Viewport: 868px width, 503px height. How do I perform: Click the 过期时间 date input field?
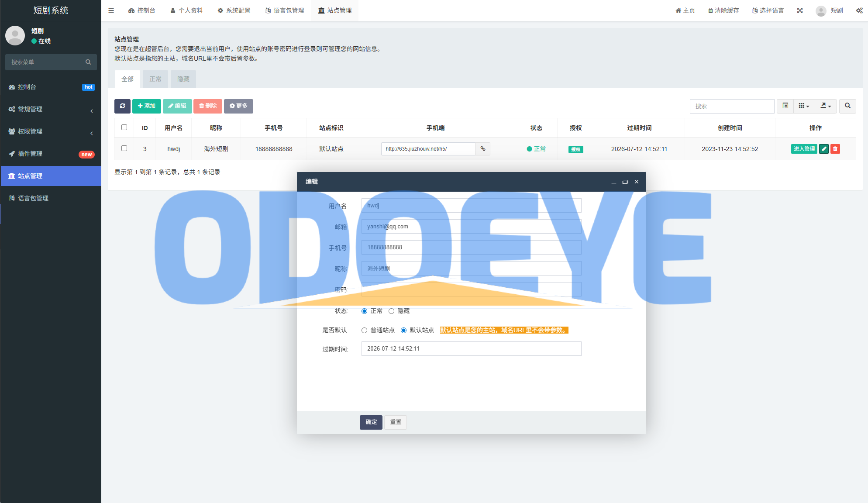coord(471,349)
